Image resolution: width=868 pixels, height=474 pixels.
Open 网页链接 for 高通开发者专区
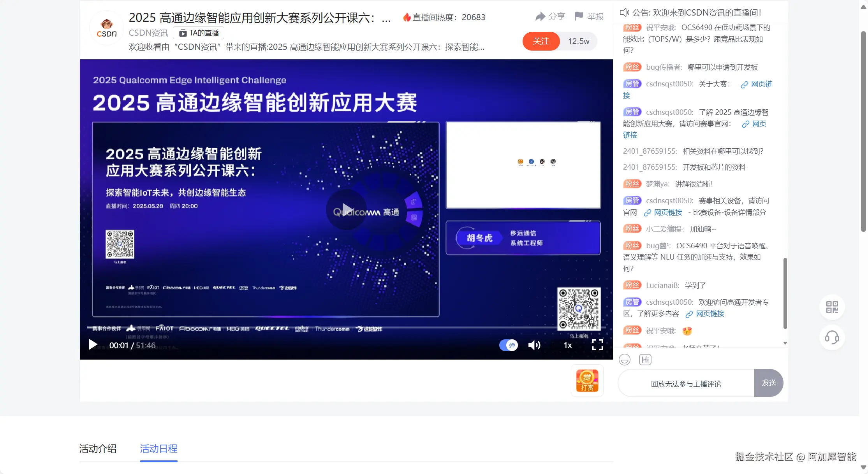coord(705,314)
